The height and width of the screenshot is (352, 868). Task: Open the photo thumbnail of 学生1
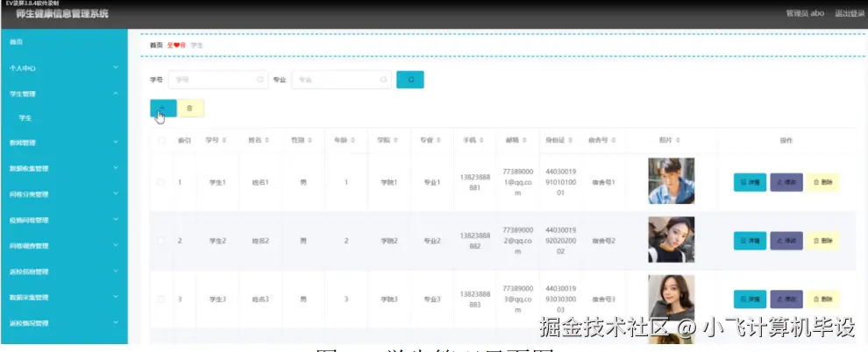click(x=671, y=181)
